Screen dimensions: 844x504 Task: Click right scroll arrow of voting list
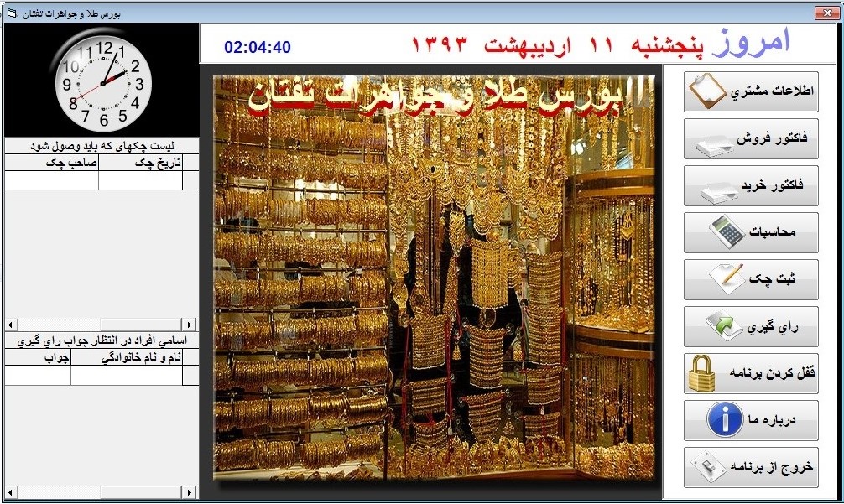pyautogui.click(x=189, y=491)
